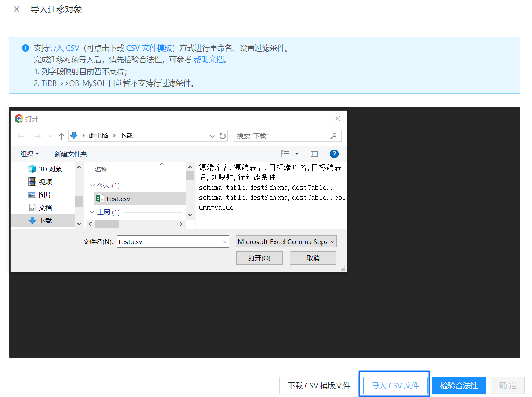Click the 3D 对象 cube icon
Viewport: 532px width, 397px height.
(32, 169)
